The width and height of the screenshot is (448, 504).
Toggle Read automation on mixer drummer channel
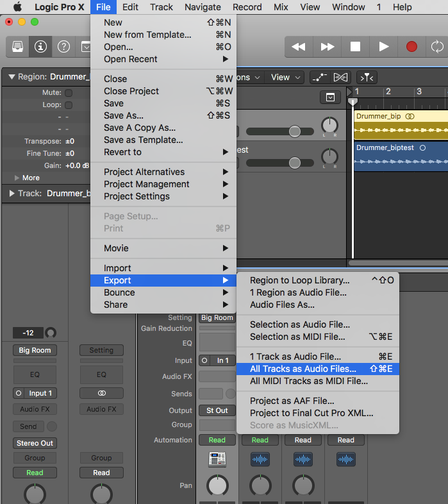click(x=217, y=440)
